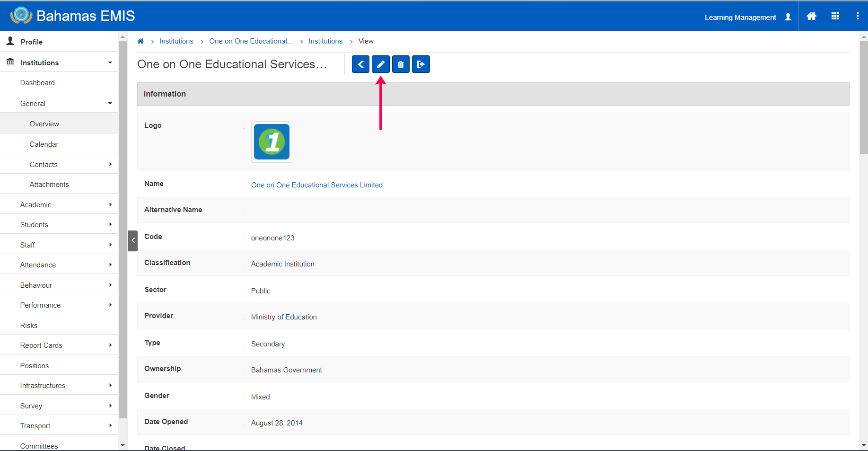Click the Information section header
This screenshot has height=451, width=868.
click(x=493, y=94)
